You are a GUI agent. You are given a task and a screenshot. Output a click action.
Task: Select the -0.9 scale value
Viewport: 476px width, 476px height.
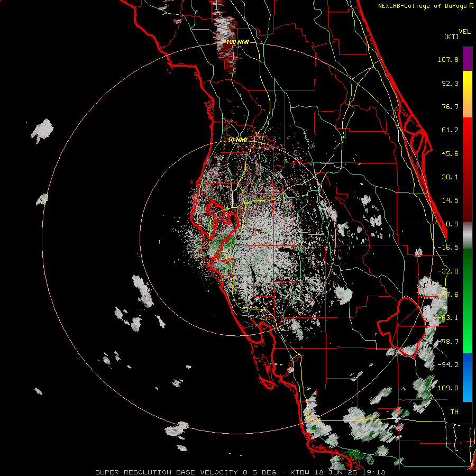click(450, 224)
